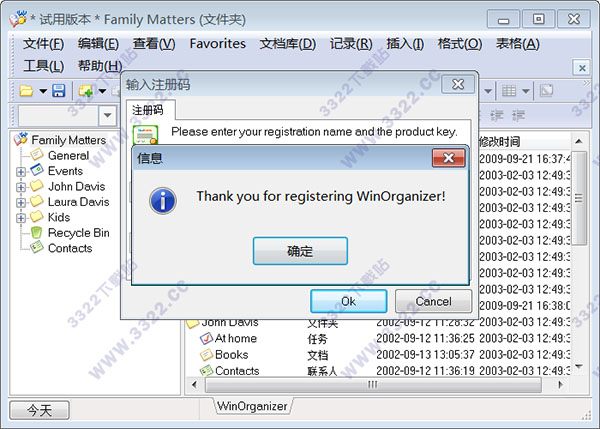Open the 表格(A) menu
600x429 pixels.
click(x=517, y=44)
